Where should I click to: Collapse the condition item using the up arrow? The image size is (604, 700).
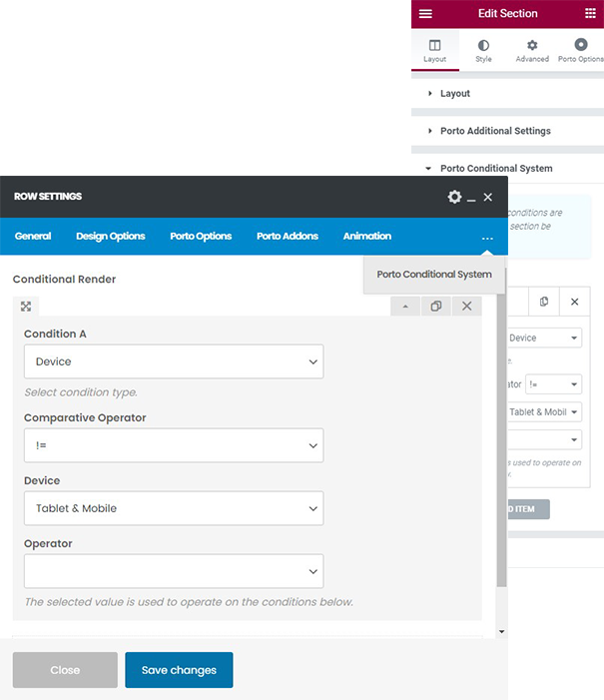click(405, 307)
